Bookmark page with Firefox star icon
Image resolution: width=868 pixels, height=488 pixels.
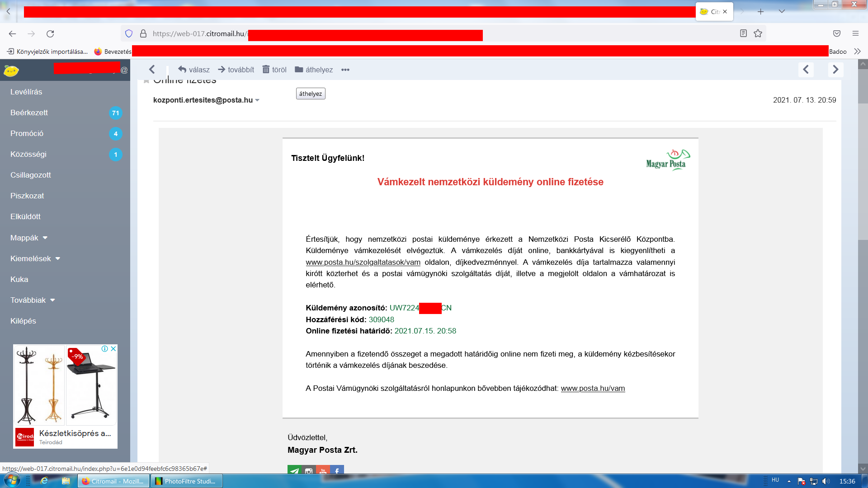pos(758,33)
